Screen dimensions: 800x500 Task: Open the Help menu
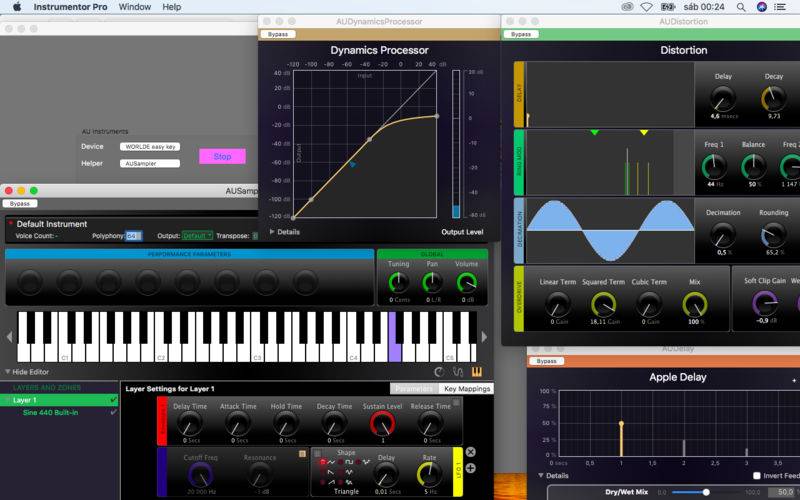pos(171,7)
